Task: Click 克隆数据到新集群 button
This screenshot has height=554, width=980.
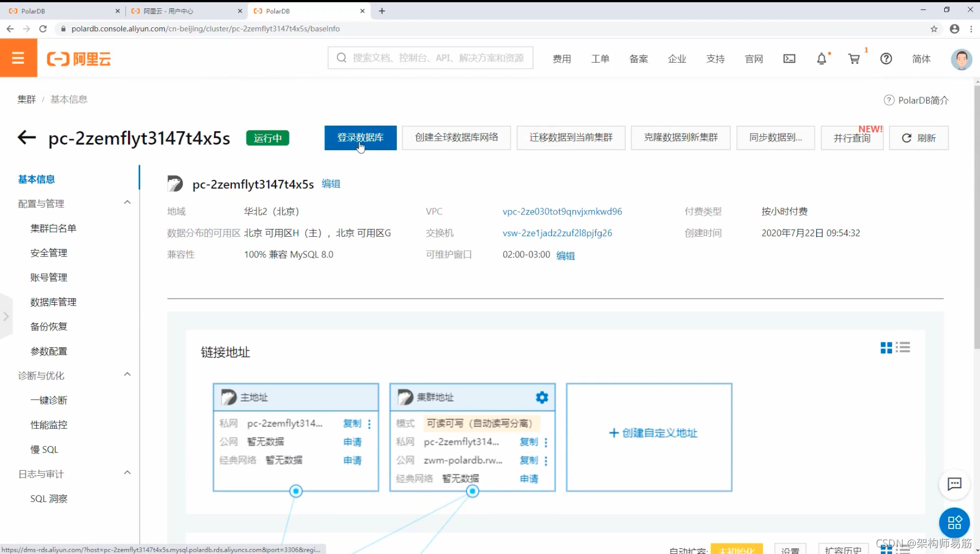Action: 681,137
